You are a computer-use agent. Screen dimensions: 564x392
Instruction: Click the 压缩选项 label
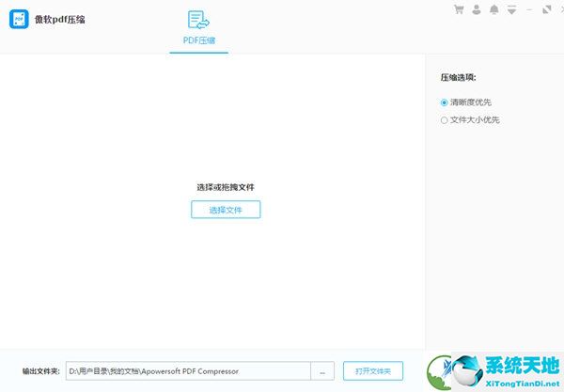[459, 78]
